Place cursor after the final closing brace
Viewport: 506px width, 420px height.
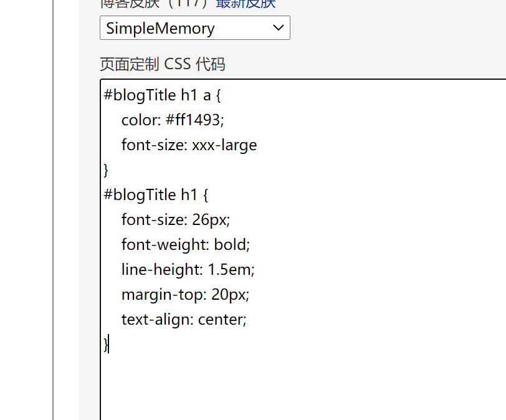point(109,344)
